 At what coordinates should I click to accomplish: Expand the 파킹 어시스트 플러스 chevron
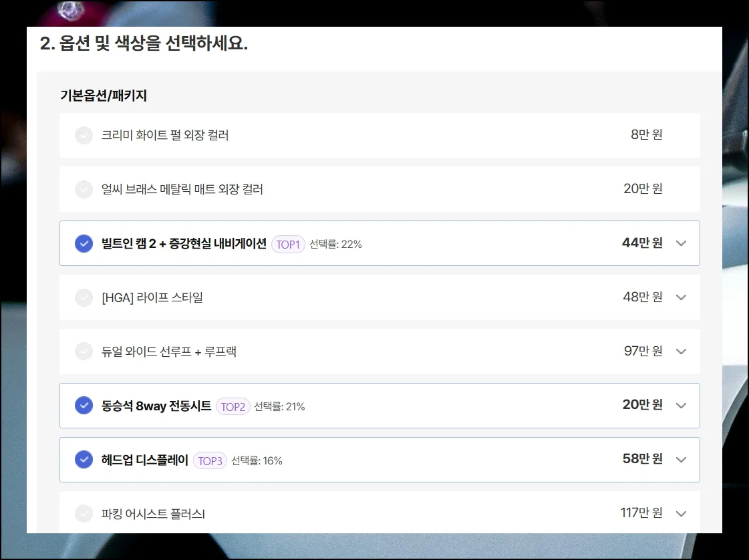pos(681,514)
